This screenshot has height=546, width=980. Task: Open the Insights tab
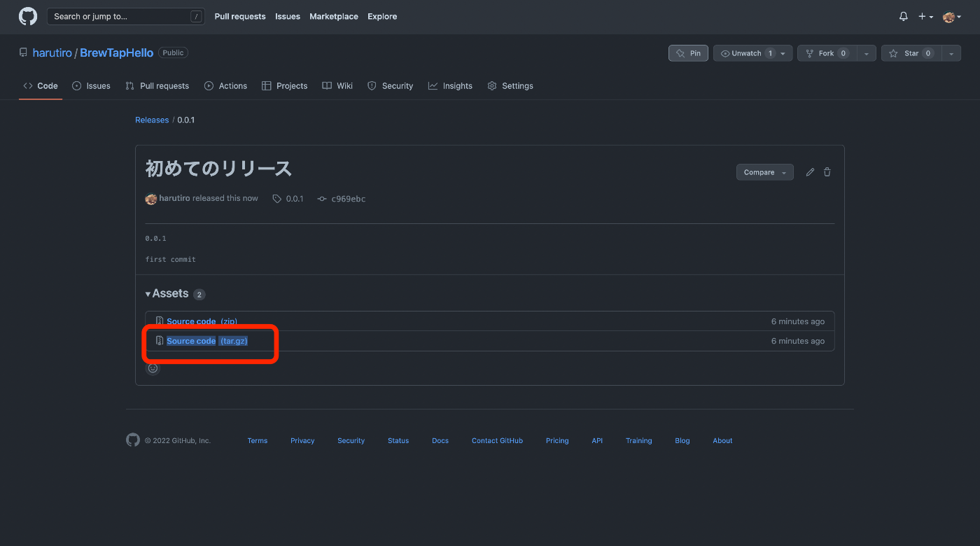point(450,86)
